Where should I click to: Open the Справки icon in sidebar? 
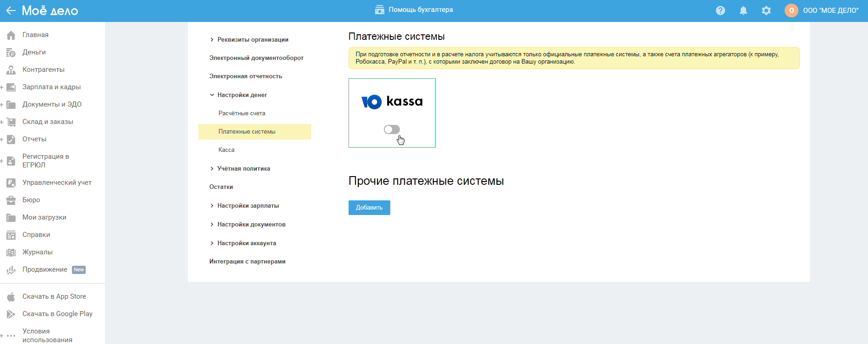11,235
